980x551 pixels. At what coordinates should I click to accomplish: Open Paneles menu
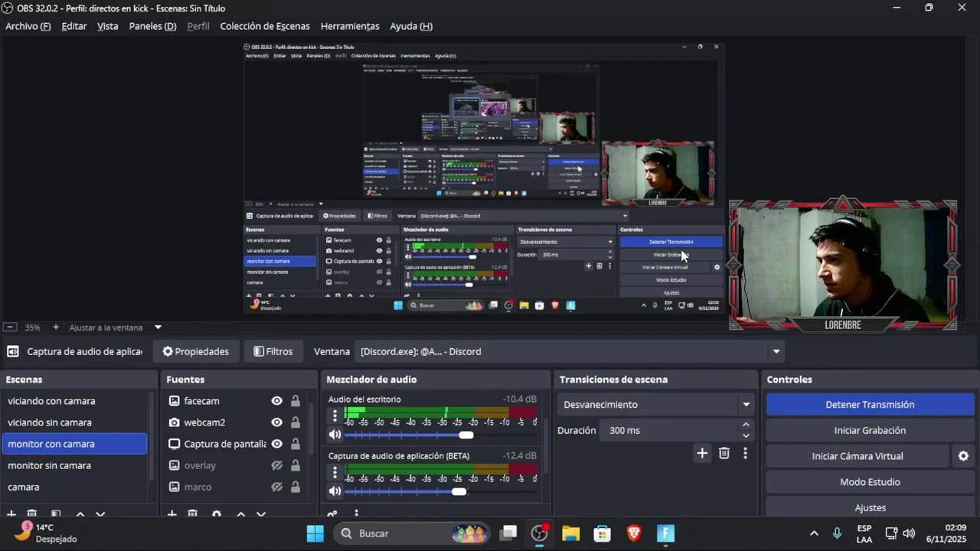[x=152, y=26]
